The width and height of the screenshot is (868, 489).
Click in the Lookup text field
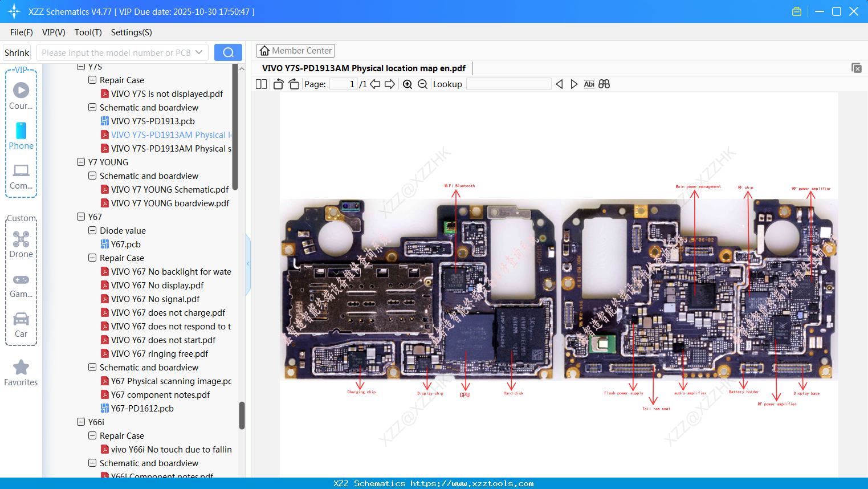click(508, 84)
